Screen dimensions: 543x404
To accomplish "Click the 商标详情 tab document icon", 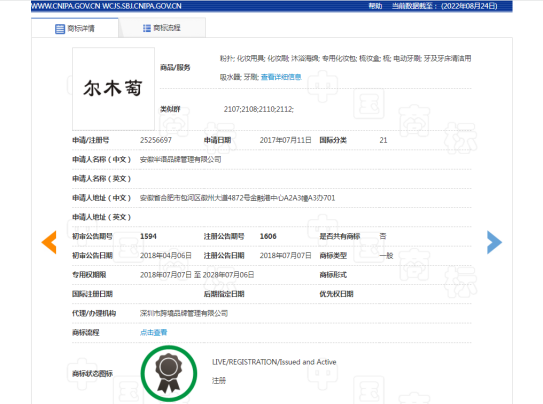I will pyautogui.click(x=60, y=29).
